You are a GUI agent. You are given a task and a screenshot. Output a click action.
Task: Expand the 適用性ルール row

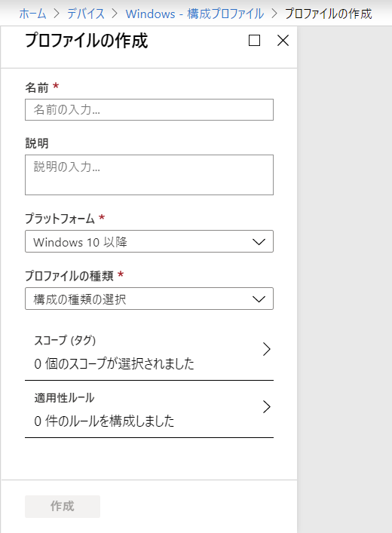click(149, 409)
